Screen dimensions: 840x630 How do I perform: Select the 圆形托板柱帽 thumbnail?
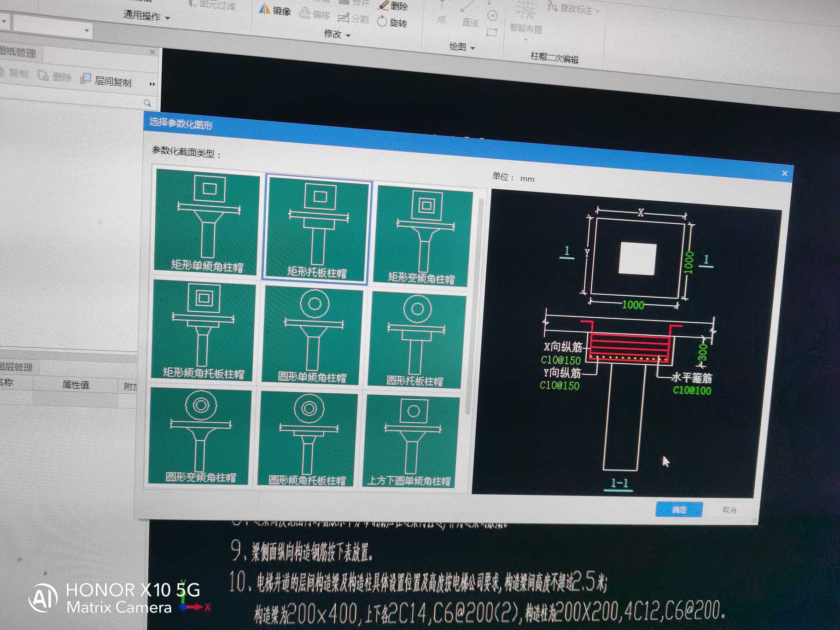tap(417, 339)
